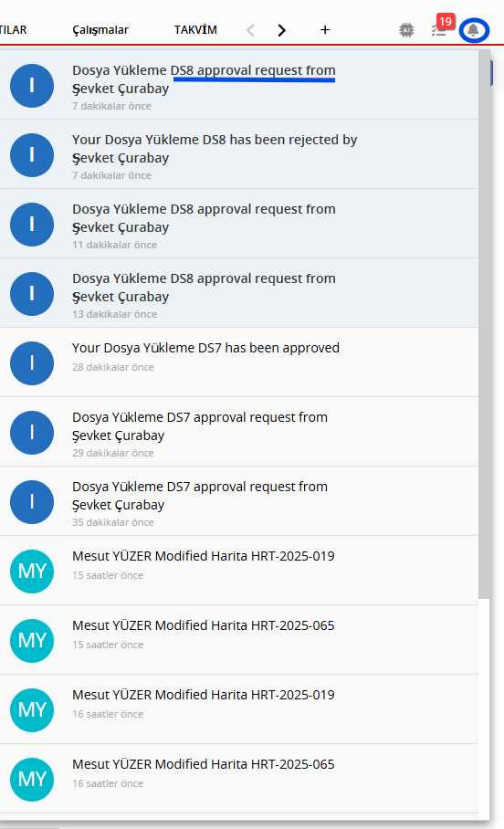Click the avatar beside the DS7 approved notification

tap(32, 363)
